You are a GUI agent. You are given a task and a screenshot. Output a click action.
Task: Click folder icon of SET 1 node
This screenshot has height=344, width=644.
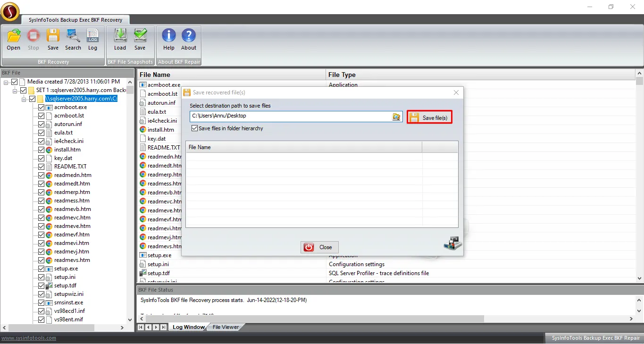31,90
